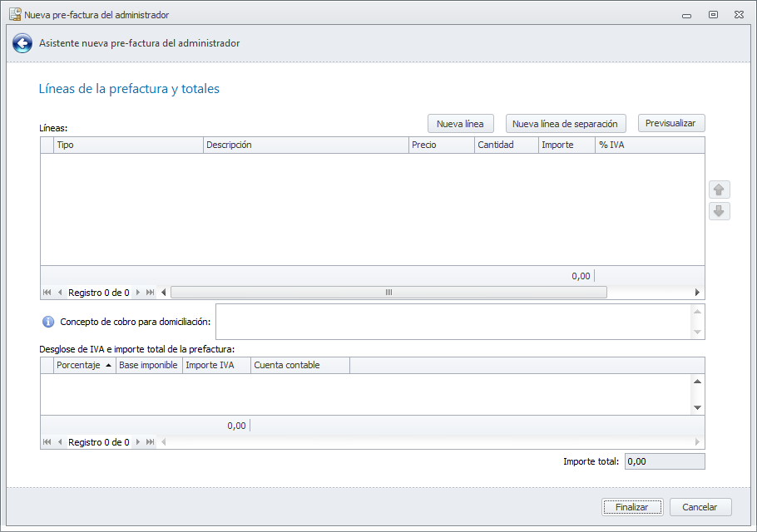Go to next record in IVA navigator
757x532 pixels.
click(x=139, y=442)
